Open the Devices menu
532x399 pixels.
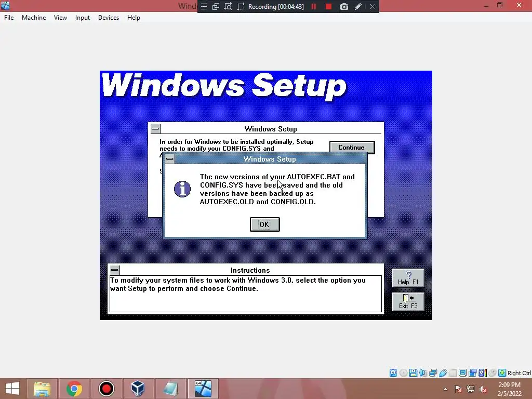[109, 18]
